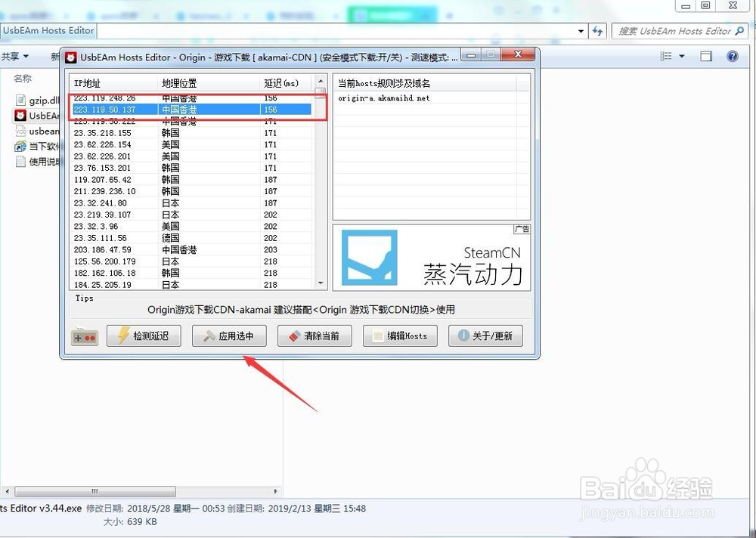This screenshot has width=756, height=538.
Task: Toggle the preview pane icon in Explorer
Action: point(706,57)
